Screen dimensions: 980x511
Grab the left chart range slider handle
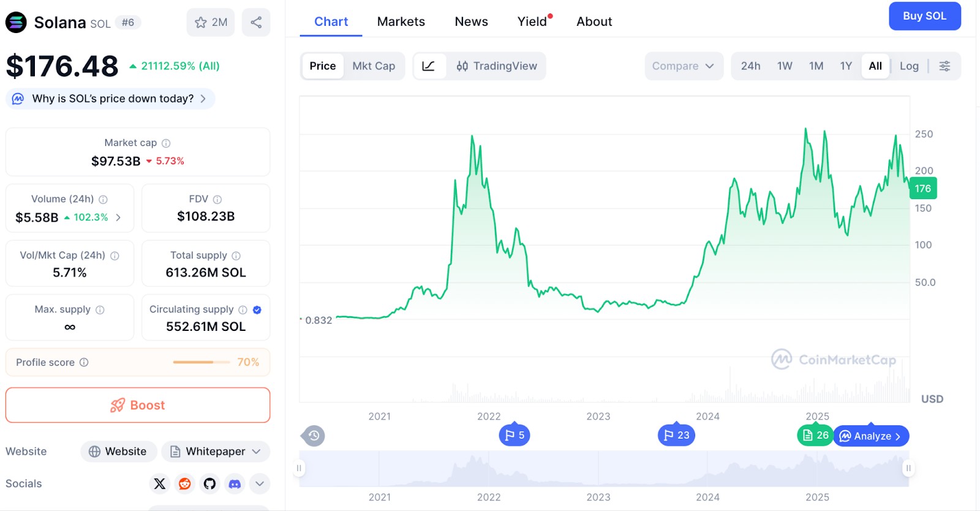(299, 469)
